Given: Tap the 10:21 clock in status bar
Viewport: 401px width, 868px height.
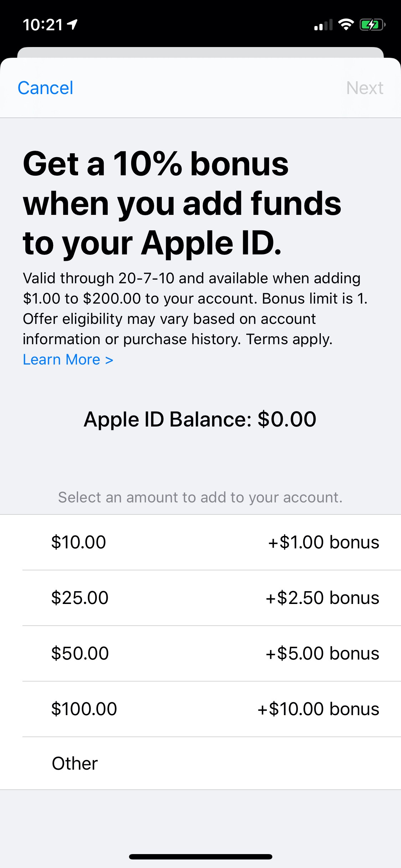Looking at the screenshot, I should point(43,25).
